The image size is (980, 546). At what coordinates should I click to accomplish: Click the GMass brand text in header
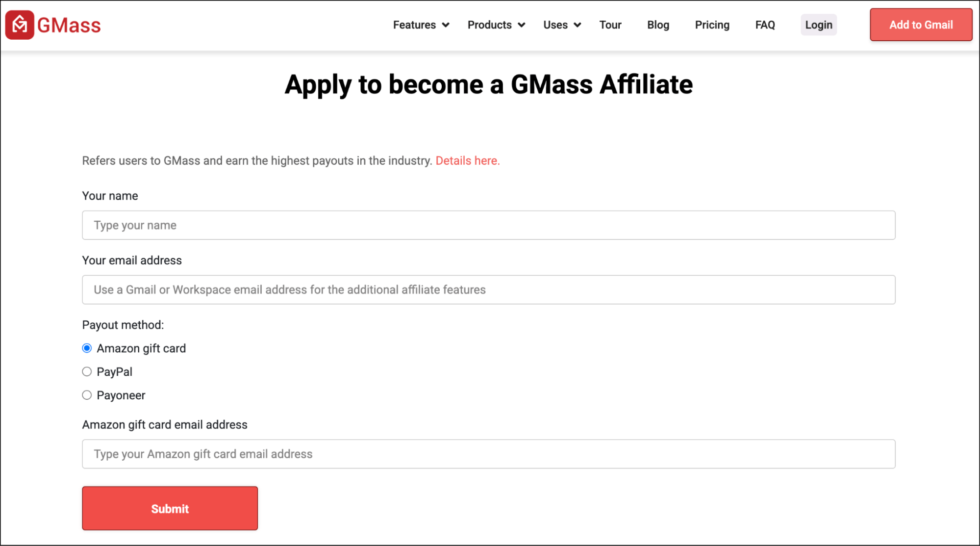click(x=69, y=25)
